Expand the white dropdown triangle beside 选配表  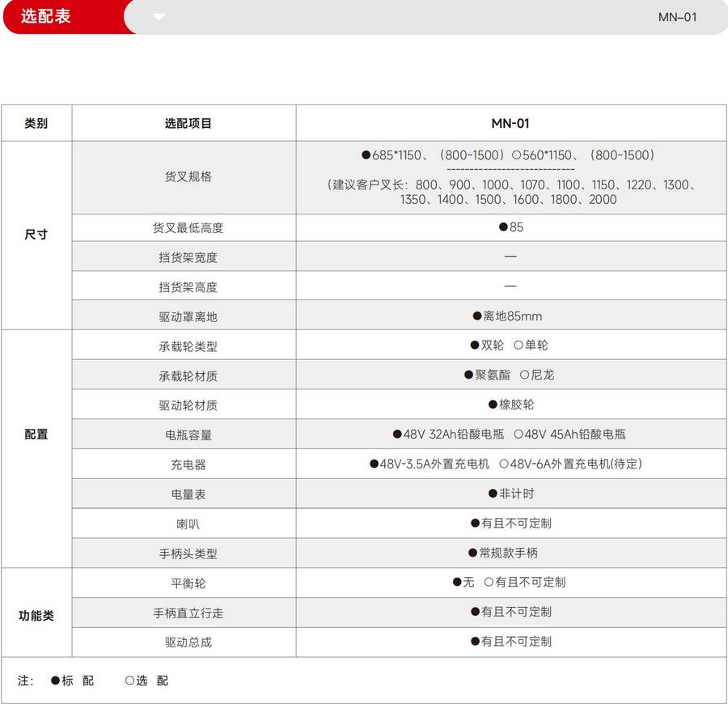point(159,17)
